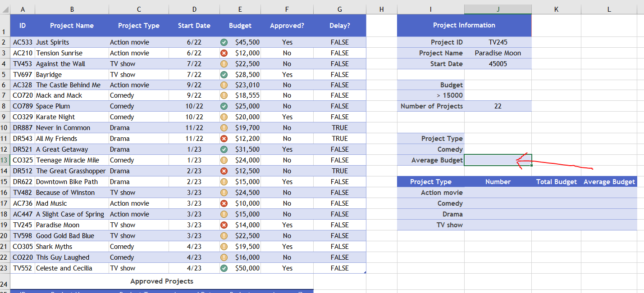Click the yellow warning icon next to Mack and Mack's budget
Image resolution: width=644 pixels, height=293 pixels.
(224, 95)
